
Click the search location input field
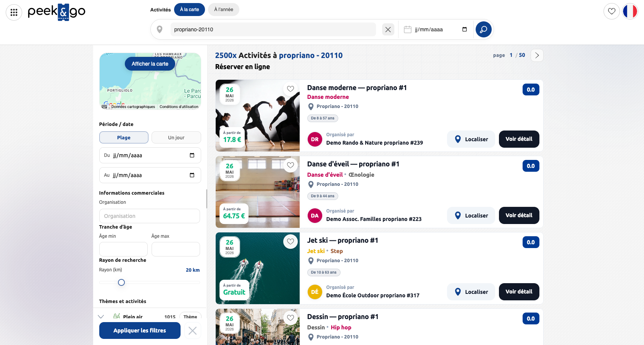(273, 29)
